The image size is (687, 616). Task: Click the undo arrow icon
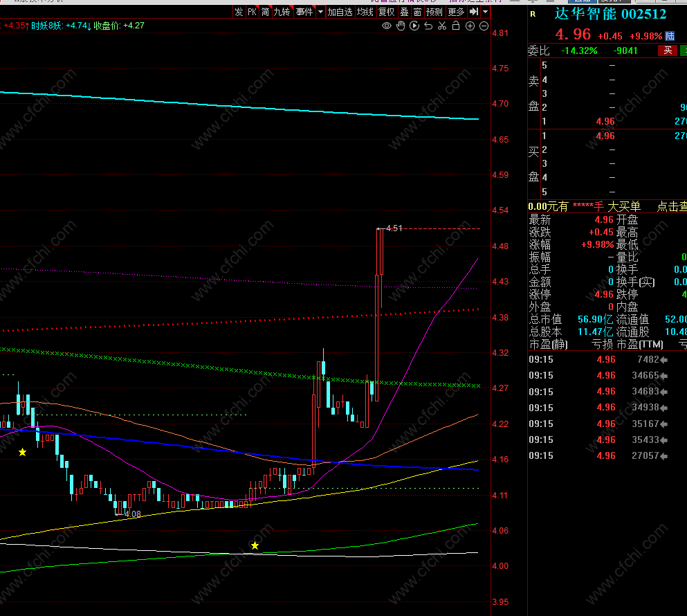pyautogui.click(x=428, y=26)
